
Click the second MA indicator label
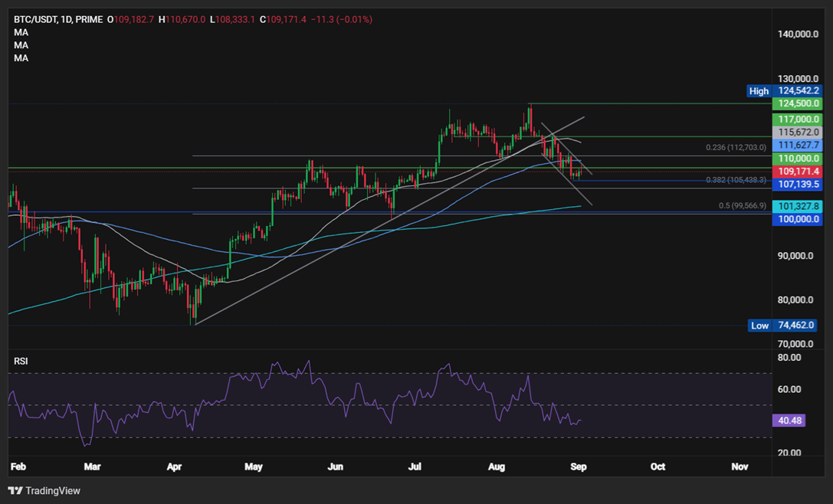click(21, 45)
